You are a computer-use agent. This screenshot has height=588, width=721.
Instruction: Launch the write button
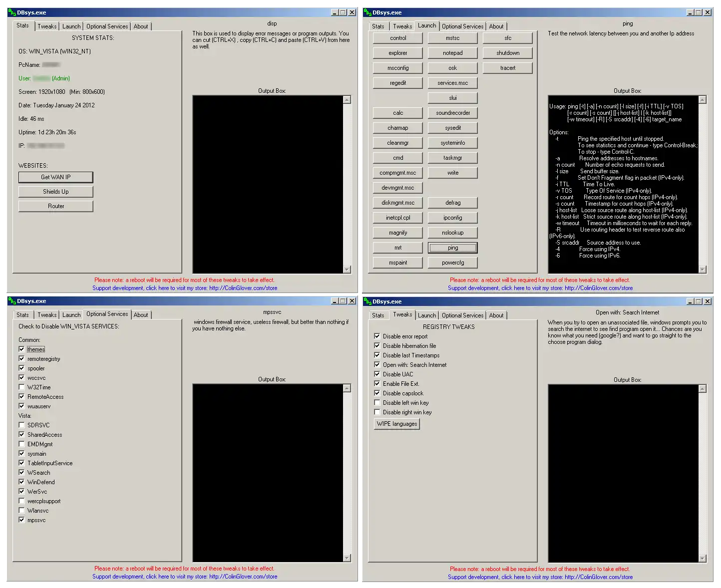(453, 173)
